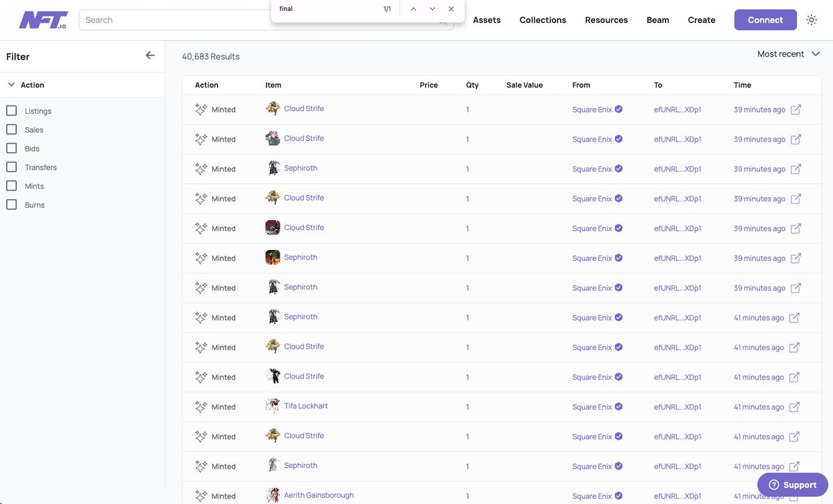833x504 pixels.
Task: Go to previous find match
Action: (x=414, y=9)
